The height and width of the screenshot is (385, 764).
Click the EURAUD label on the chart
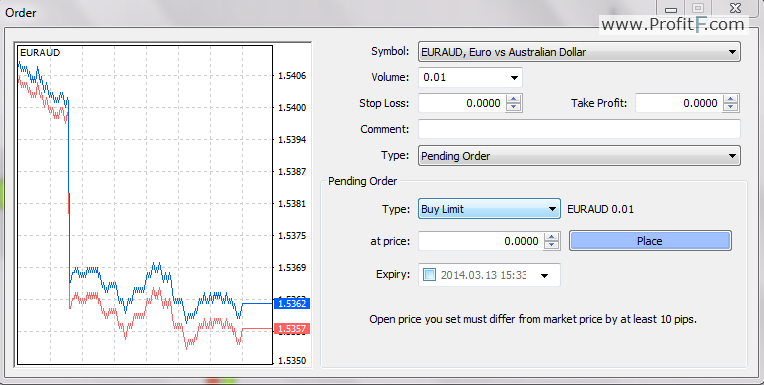pos(40,53)
